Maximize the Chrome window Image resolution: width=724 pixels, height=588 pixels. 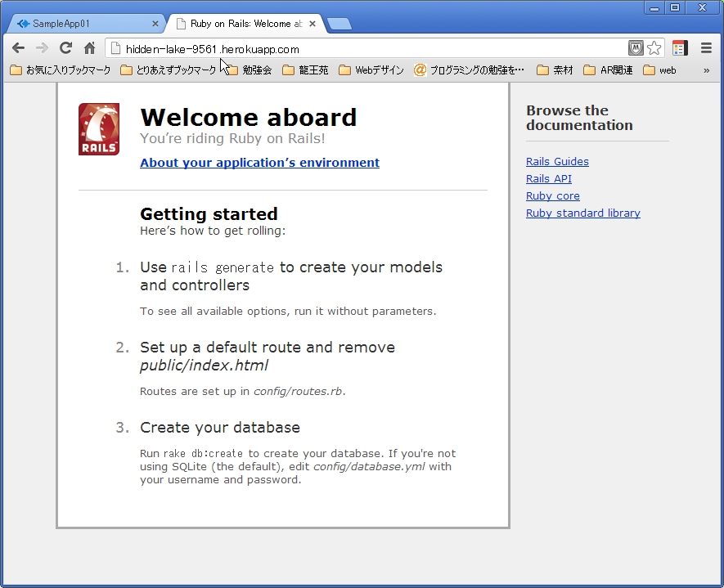[x=675, y=8]
